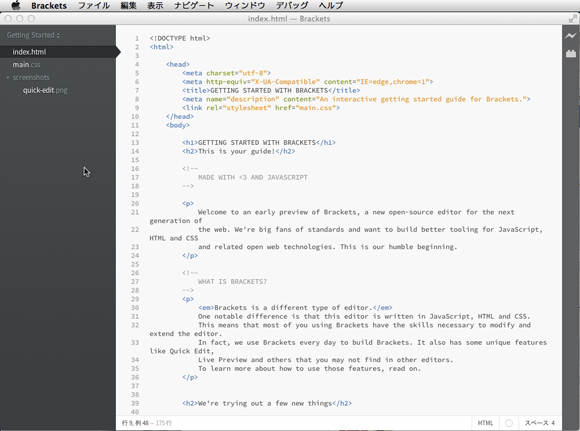
Task: Click the opening <body> tag
Action: [x=178, y=125]
